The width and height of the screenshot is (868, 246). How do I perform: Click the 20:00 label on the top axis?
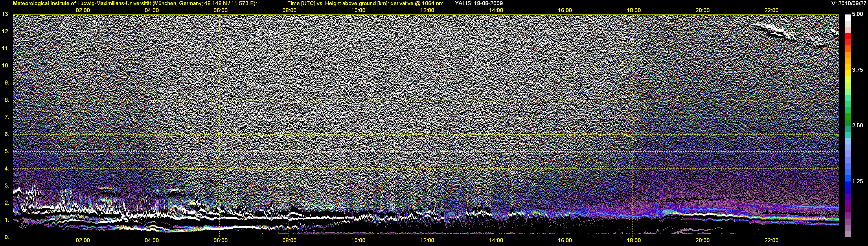pos(703,10)
